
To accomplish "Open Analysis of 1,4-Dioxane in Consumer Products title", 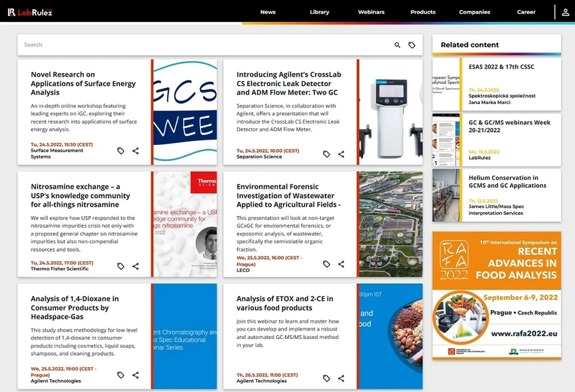I will (x=74, y=307).
